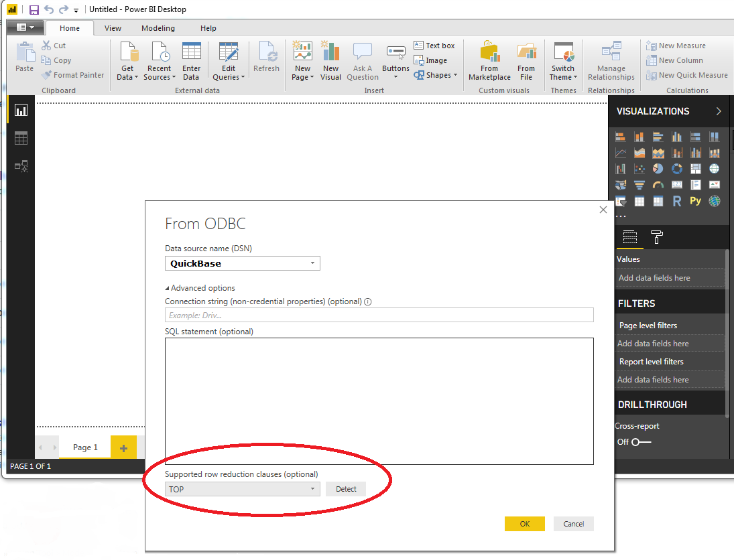734x560 pixels.
Task: Open the Data source name dropdown
Action: pyautogui.click(x=243, y=263)
